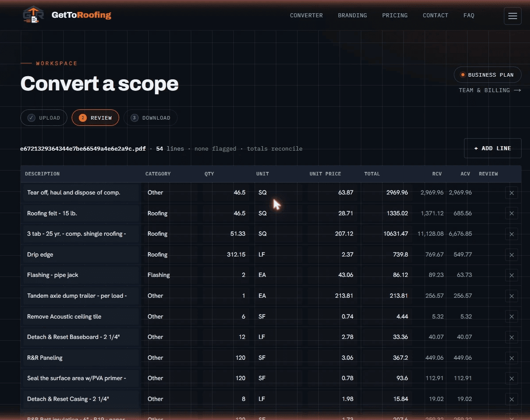The height and width of the screenshot is (420, 530).
Task: Click the Unit Price column header
Action: point(325,174)
